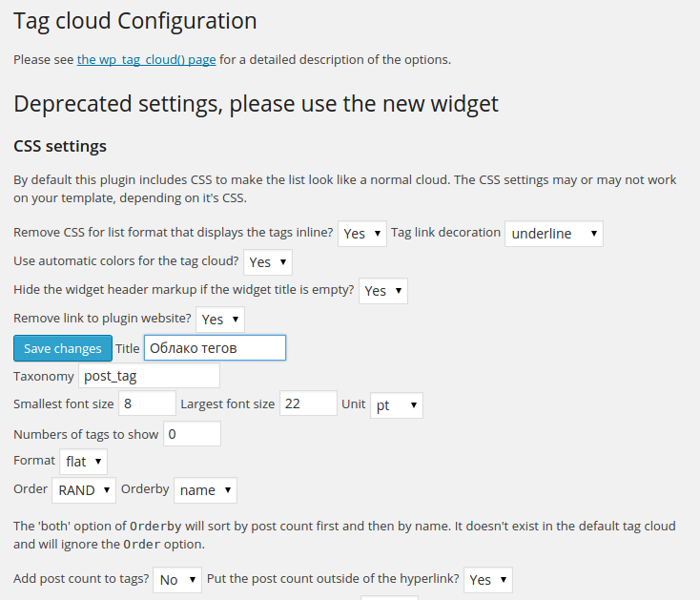Expand the Remove CSS for list format dropdown
Viewport: 700px width, 600px height.
362,233
